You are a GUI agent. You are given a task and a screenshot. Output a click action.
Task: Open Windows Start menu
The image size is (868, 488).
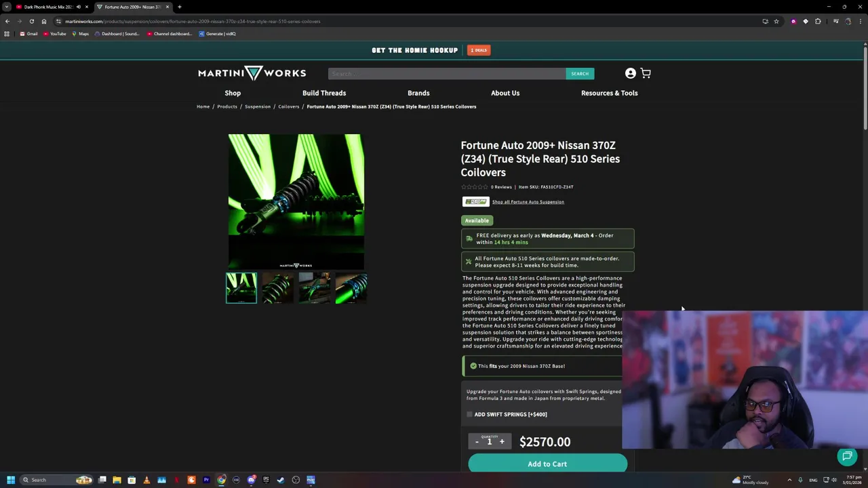pos(11,480)
